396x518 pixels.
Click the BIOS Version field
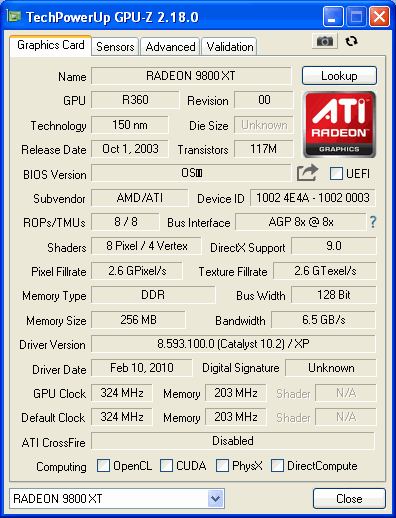(x=191, y=173)
